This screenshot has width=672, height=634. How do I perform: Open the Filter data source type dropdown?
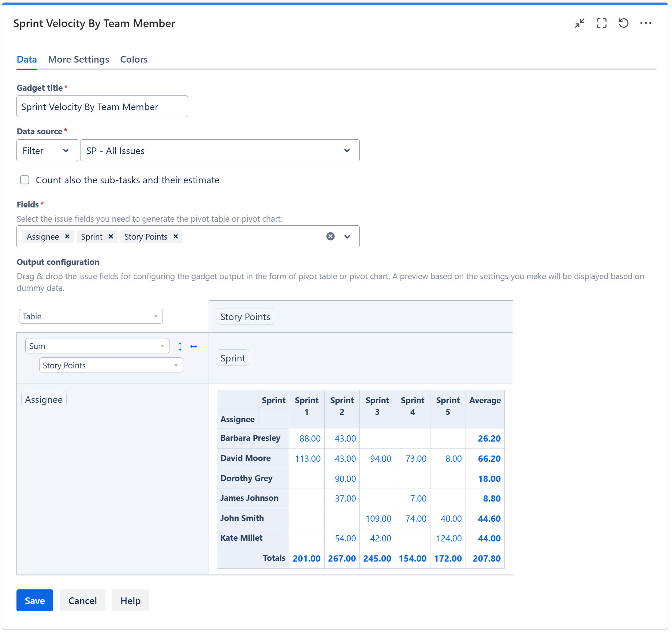pos(47,151)
